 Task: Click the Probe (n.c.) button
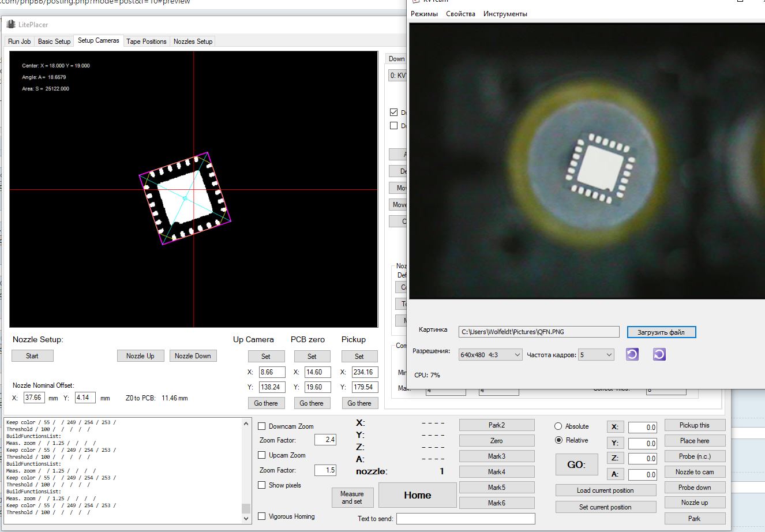click(695, 456)
